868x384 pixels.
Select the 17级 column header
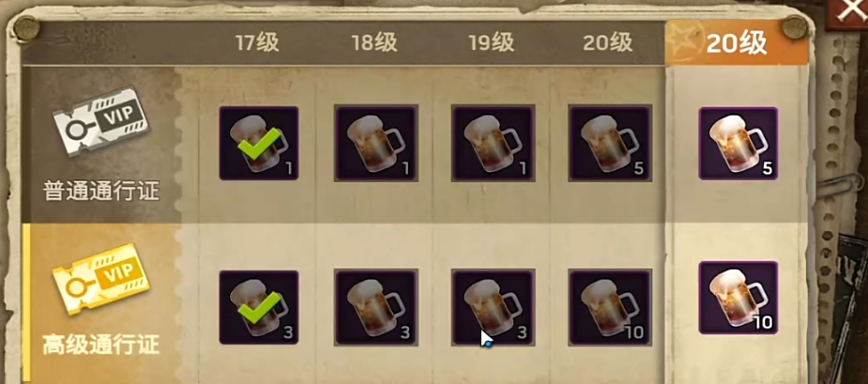click(x=257, y=42)
